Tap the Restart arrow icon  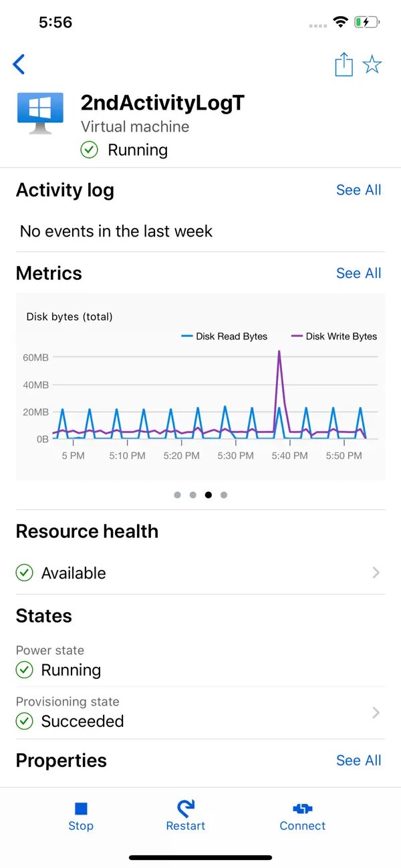coord(185,809)
